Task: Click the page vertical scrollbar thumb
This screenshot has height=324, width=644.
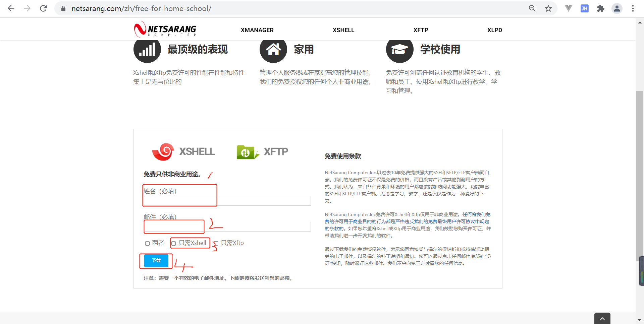Action: pos(640,176)
